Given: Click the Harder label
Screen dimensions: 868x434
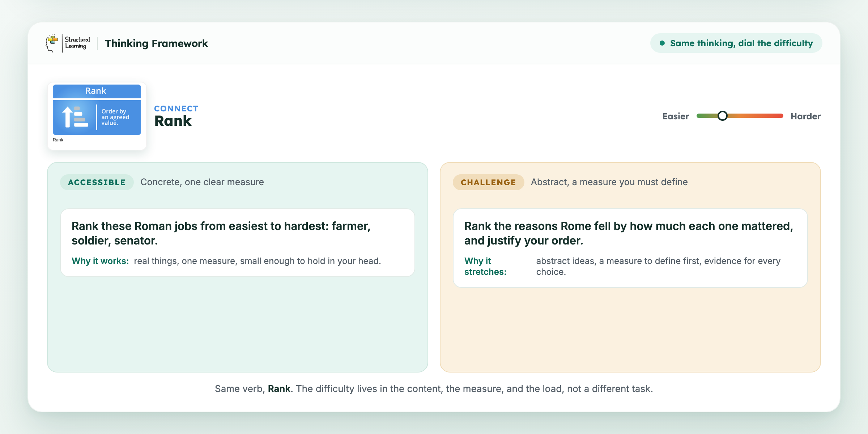Looking at the screenshot, I should click(806, 116).
